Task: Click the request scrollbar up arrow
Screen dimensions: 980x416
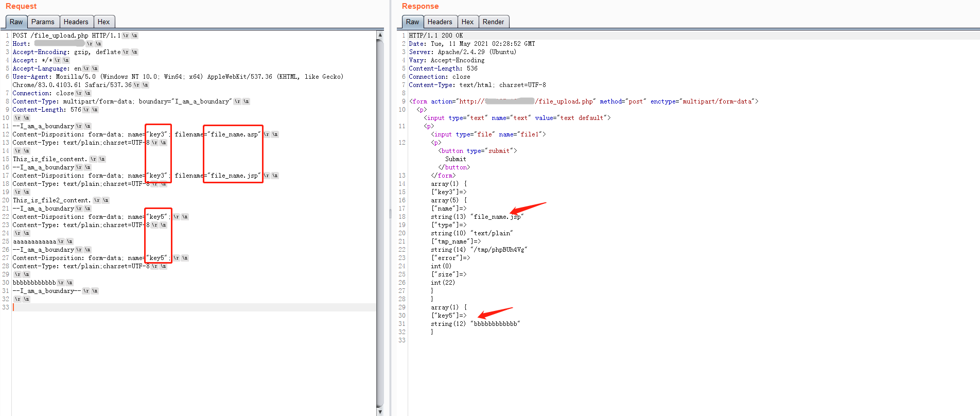Action: click(x=380, y=35)
